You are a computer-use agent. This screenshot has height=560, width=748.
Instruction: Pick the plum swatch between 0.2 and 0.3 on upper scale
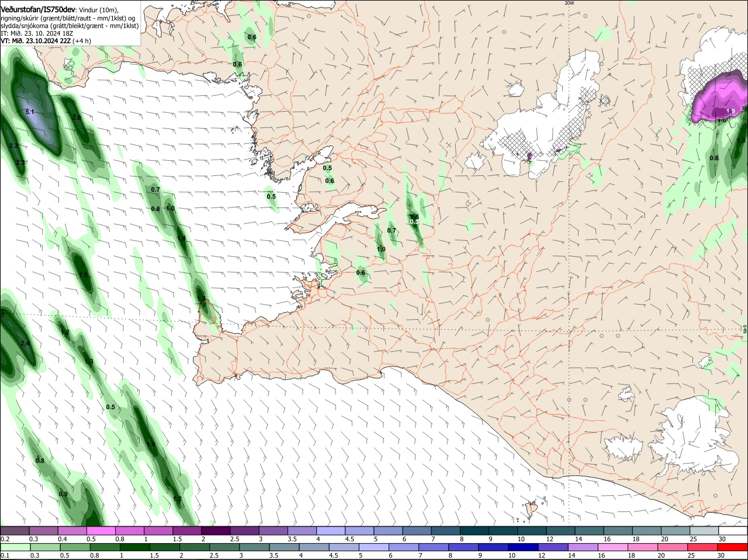coord(15,530)
